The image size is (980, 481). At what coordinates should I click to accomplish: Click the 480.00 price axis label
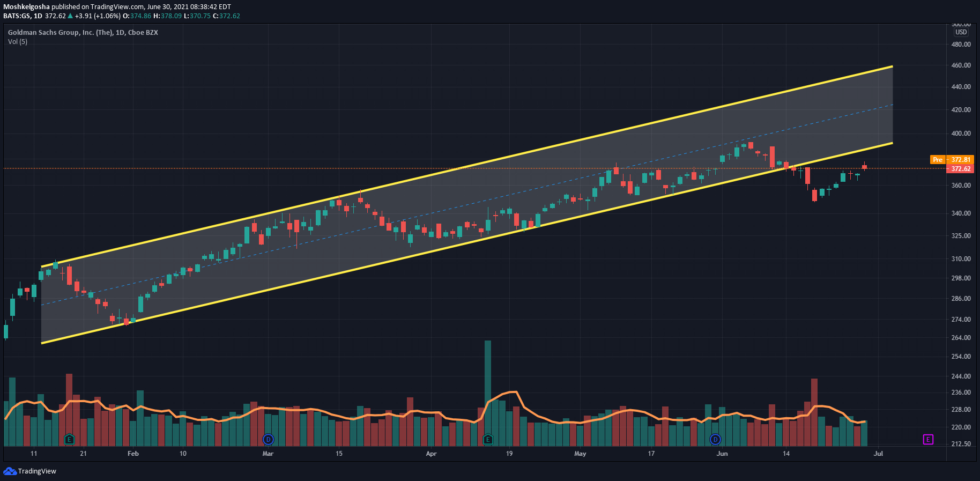[961, 45]
